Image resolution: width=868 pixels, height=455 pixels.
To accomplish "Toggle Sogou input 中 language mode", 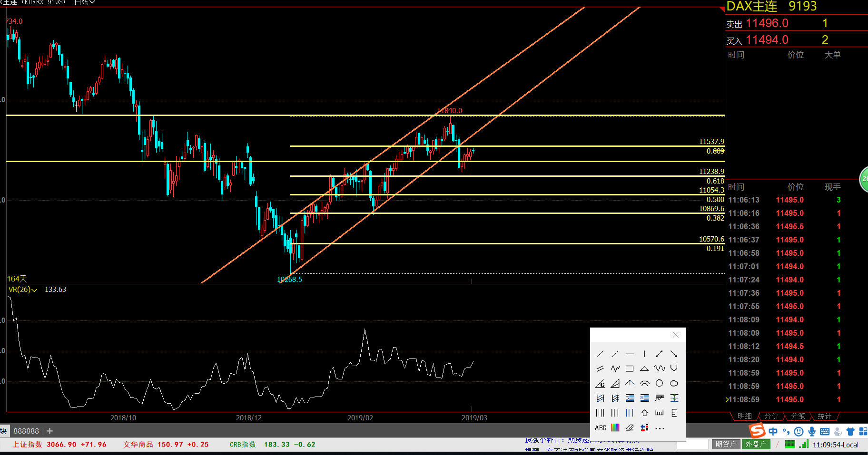I will (x=773, y=431).
